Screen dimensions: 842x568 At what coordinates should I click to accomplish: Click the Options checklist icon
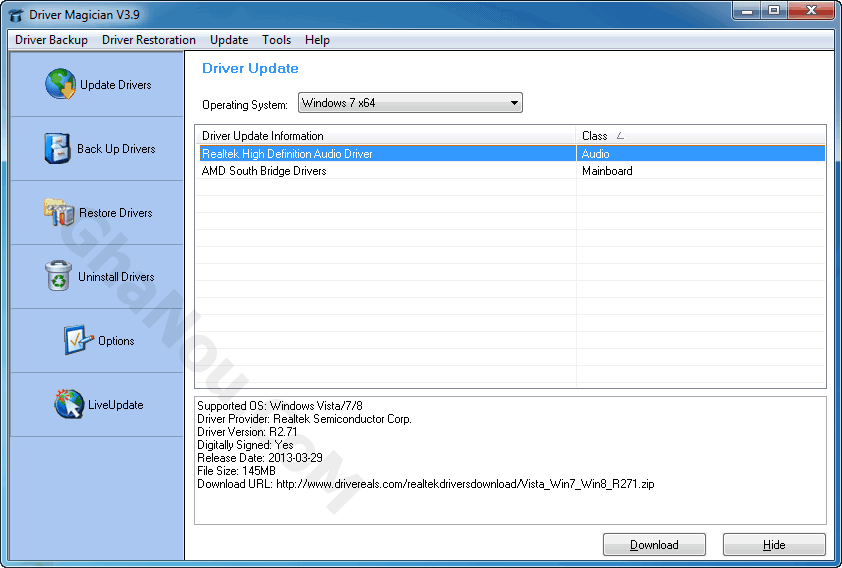tap(78, 339)
